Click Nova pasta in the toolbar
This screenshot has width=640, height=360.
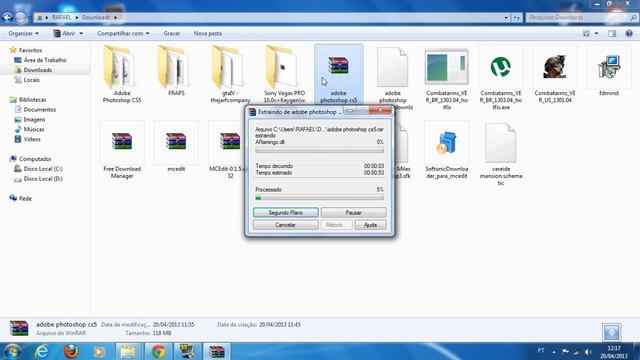click(x=208, y=33)
